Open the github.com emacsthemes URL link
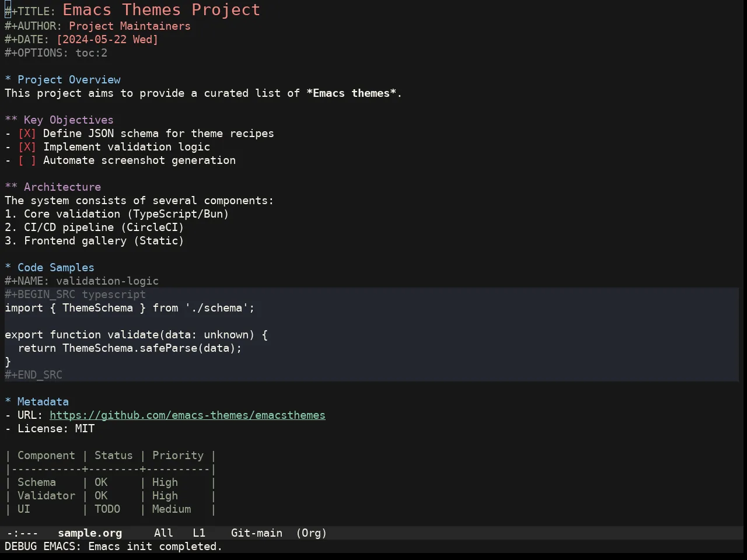The height and width of the screenshot is (560, 747). 187,415
